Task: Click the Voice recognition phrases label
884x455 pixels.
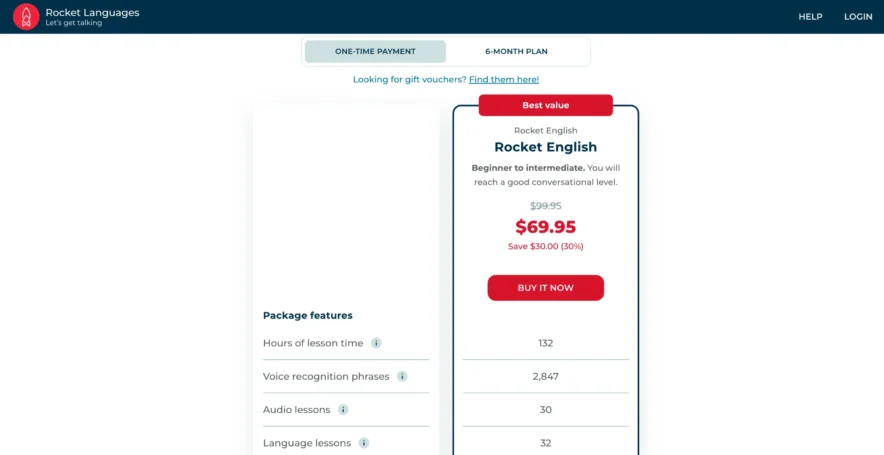Action: pyautogui.click(x=326, y=377)
